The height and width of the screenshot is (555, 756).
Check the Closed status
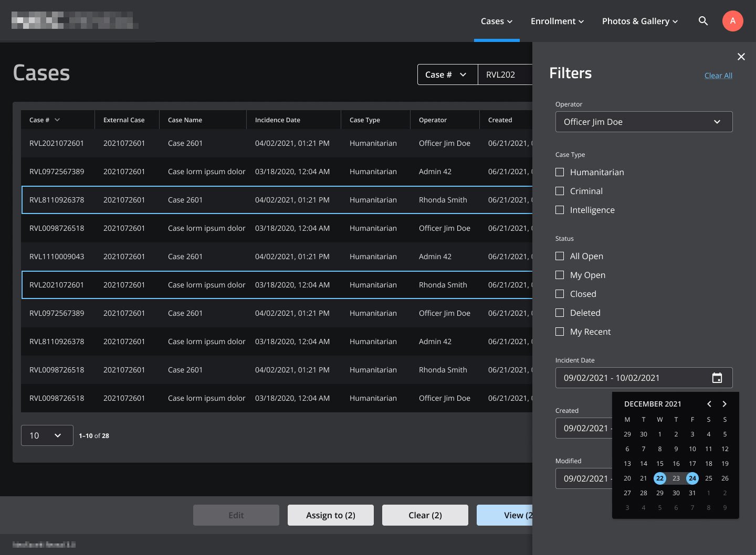point(560,294)
